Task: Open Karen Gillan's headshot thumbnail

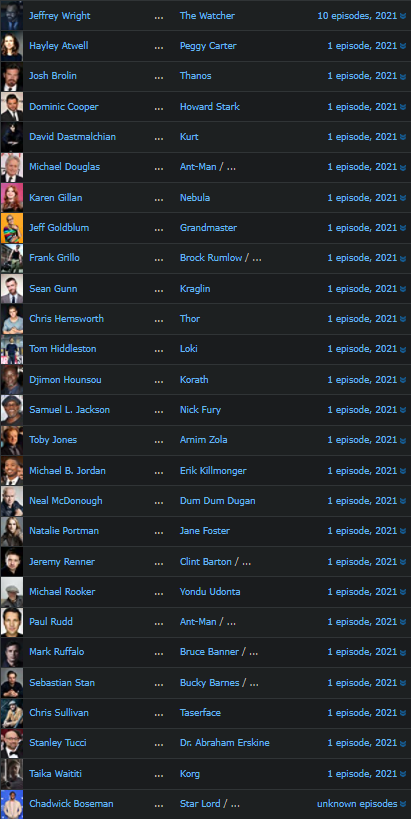Action: pos(11,197)
